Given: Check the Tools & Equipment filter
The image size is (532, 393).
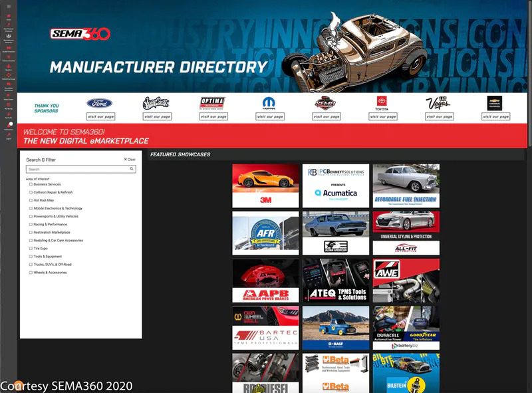Looking at the screenshot, I should coord(31,257).
